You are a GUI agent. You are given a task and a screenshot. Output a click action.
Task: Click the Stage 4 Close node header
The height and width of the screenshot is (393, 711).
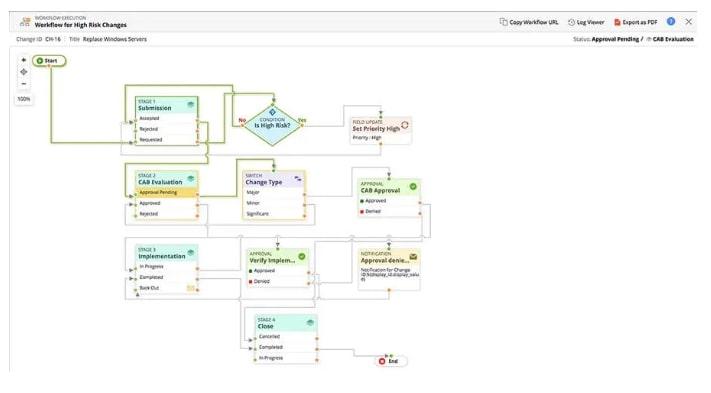[286, 323]
